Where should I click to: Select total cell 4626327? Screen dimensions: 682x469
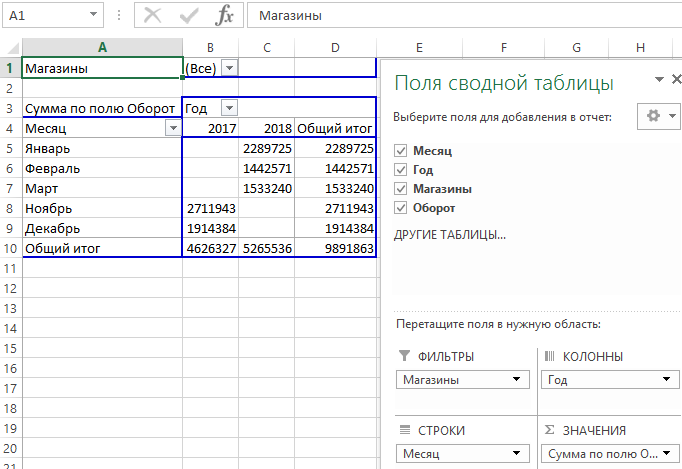point(211,248)
